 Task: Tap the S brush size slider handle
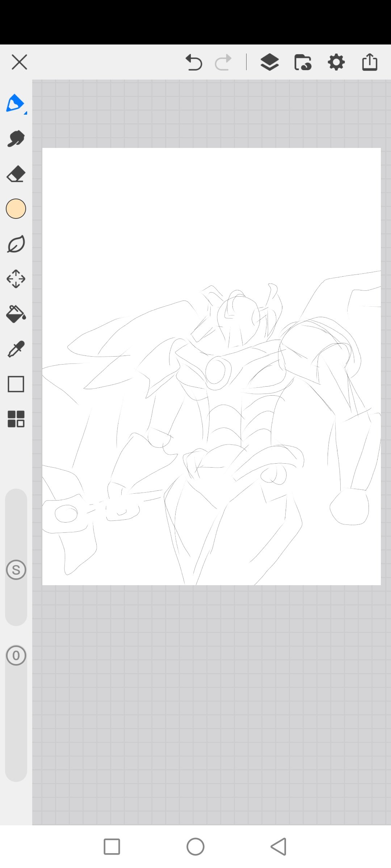click(16, 570)
